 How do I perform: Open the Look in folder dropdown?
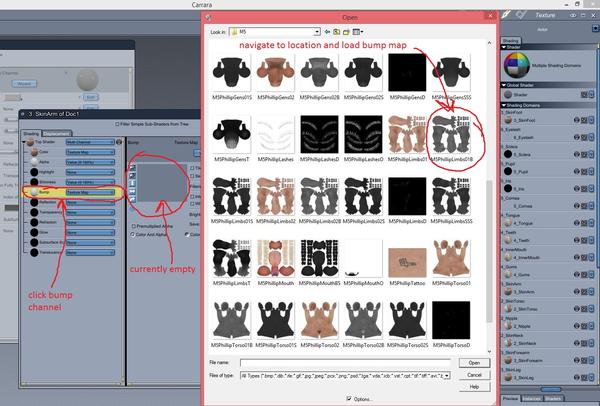317,32
